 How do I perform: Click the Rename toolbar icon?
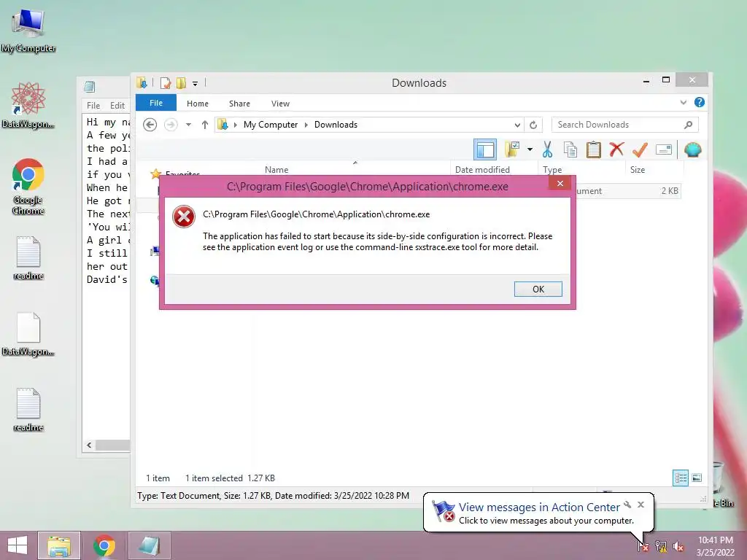[x=664, y=149]
